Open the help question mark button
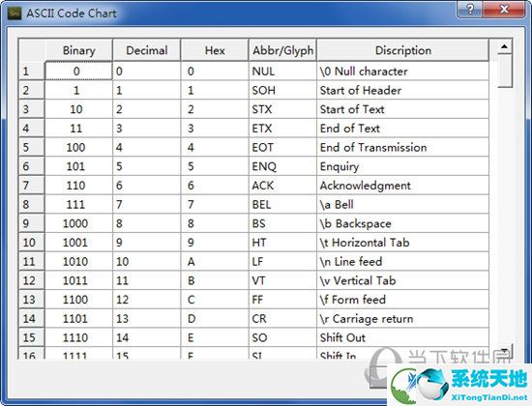 [x=470, y=9]
